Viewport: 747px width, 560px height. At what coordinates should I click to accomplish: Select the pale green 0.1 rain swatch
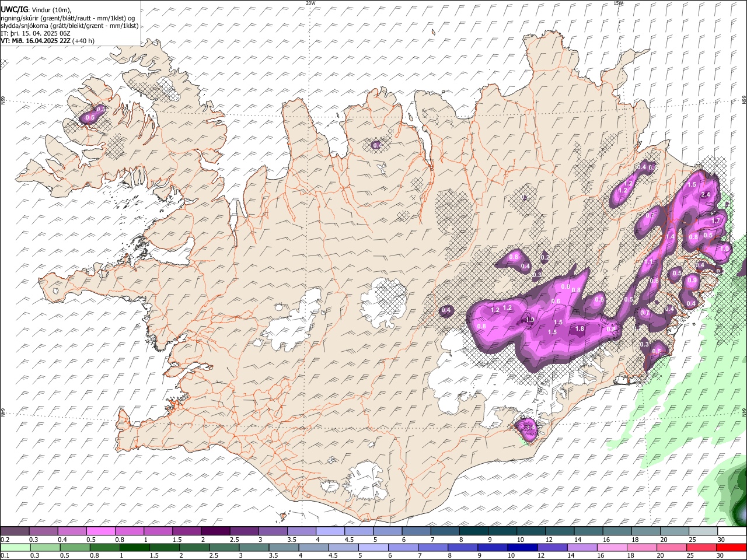pos(15,548)
